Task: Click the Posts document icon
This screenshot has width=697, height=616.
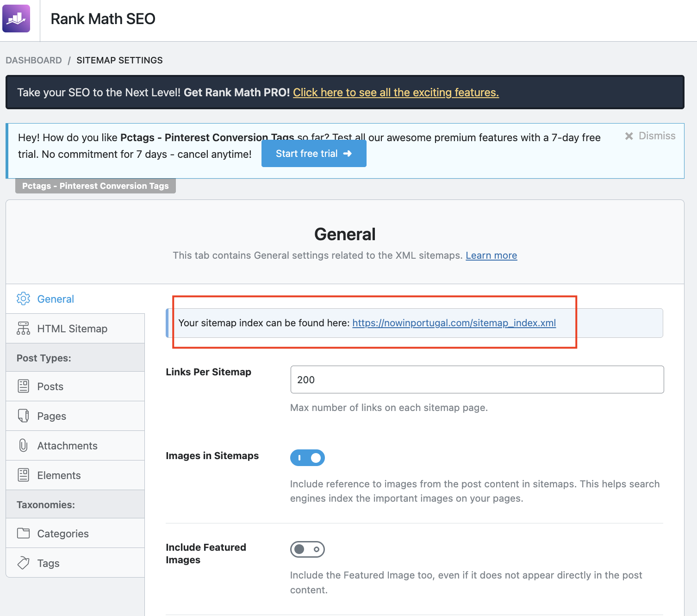Action: 23,386
